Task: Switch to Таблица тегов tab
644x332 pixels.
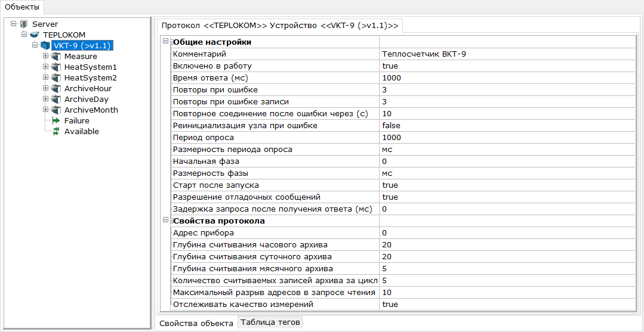Action: [x=270, y=322]
